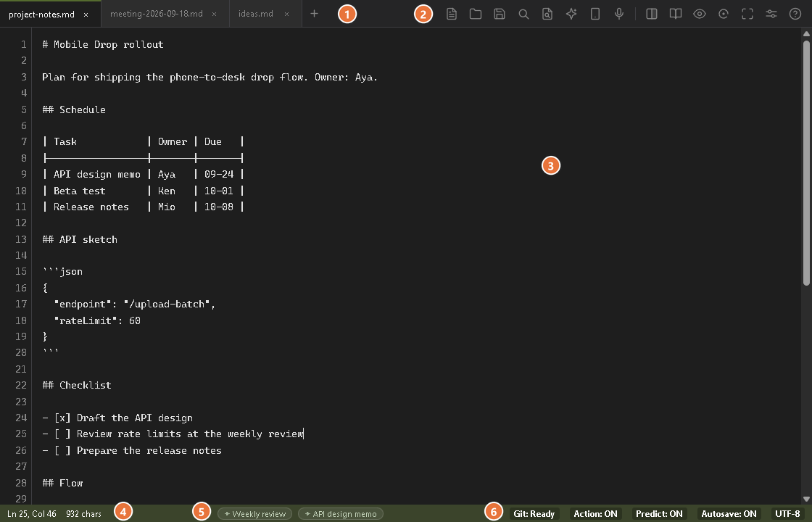The height and width of the screenshot is (522, 812).
Task: Close the meeting-2026-09-18.md tab
Action: [215, 14]
